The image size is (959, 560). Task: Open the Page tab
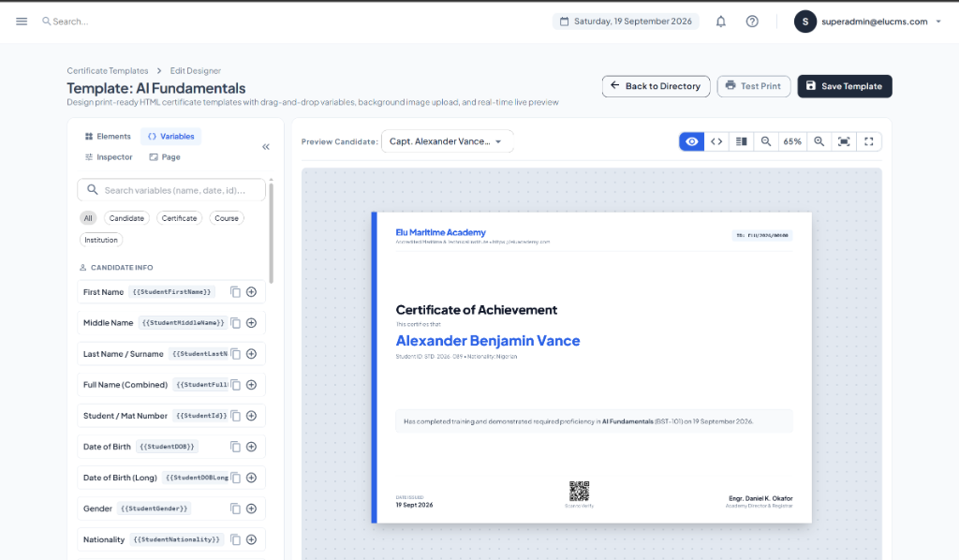(x=165, y=157)
